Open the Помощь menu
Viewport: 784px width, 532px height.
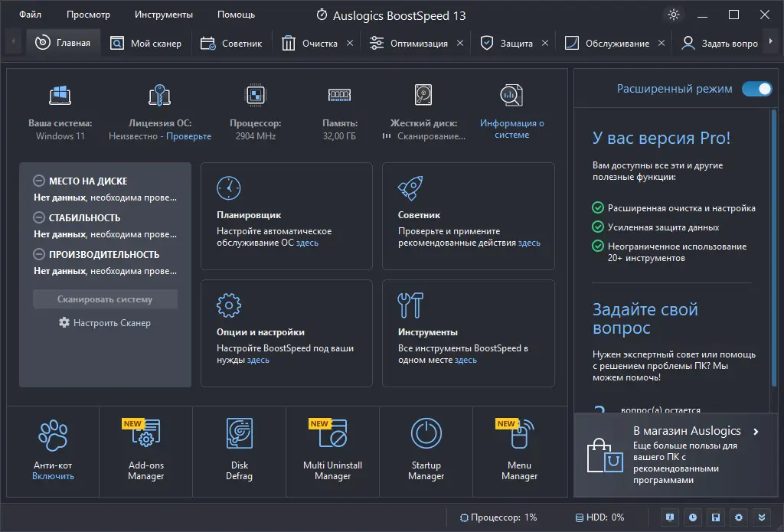(236, 15)
